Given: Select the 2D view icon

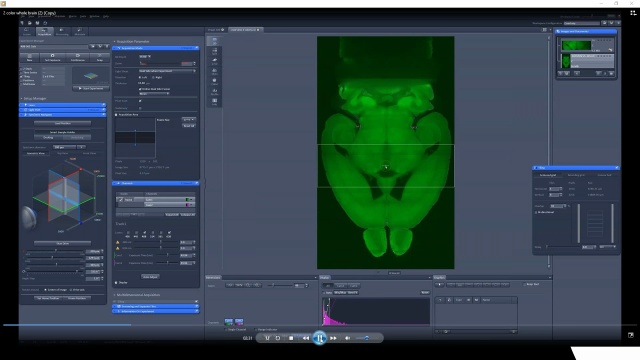Looking at the screenshot, I should point(214,41).
